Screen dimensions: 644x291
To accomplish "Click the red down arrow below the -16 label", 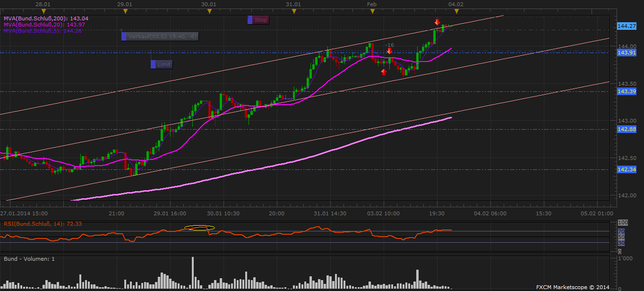I will pos(389,51).
